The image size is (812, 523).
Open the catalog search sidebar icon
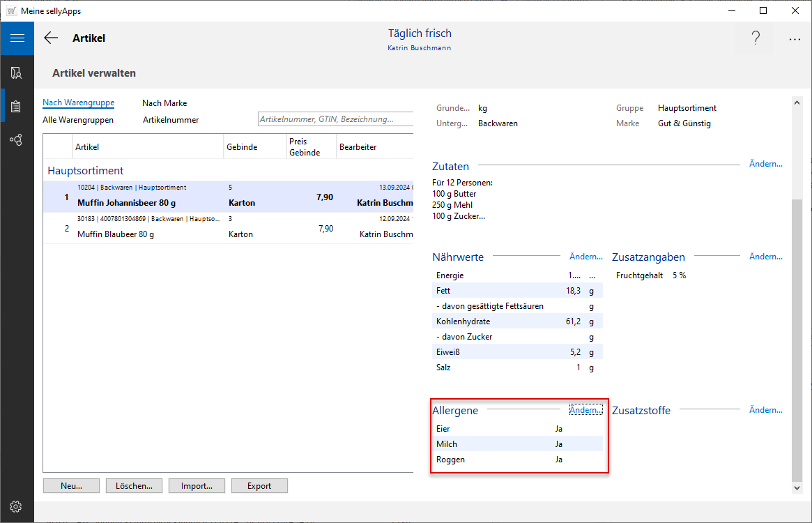(17, 73)
